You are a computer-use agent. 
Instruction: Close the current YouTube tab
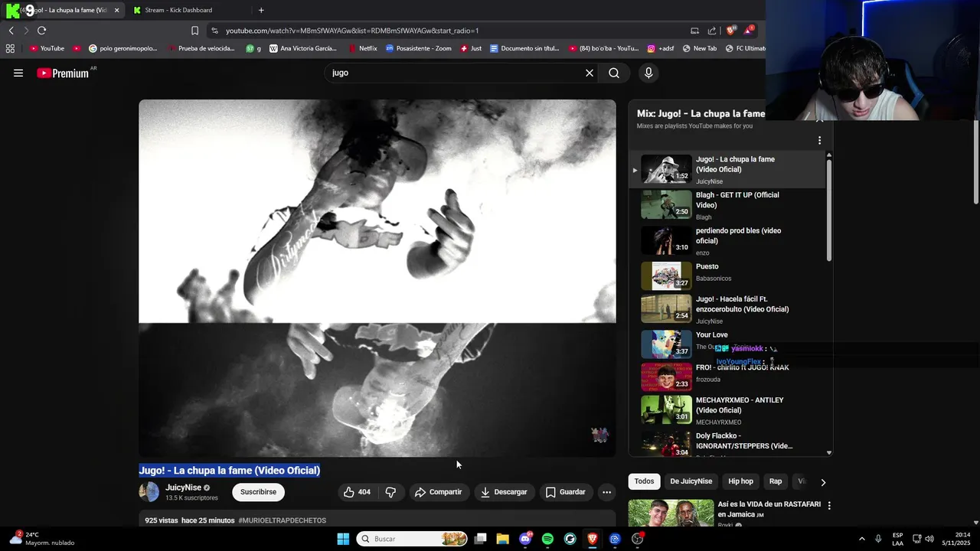[x=117, y=10]
